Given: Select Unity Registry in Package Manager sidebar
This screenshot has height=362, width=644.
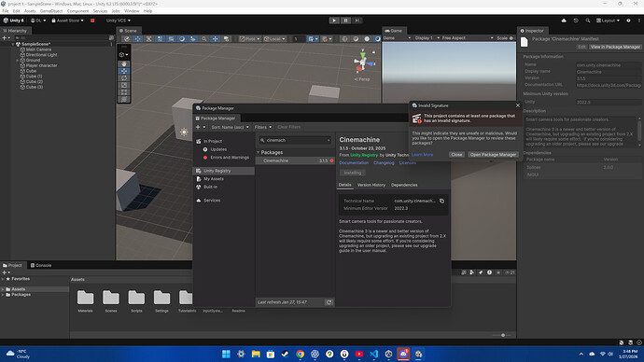Looking at the screenshot, I should tap(224, 171).
